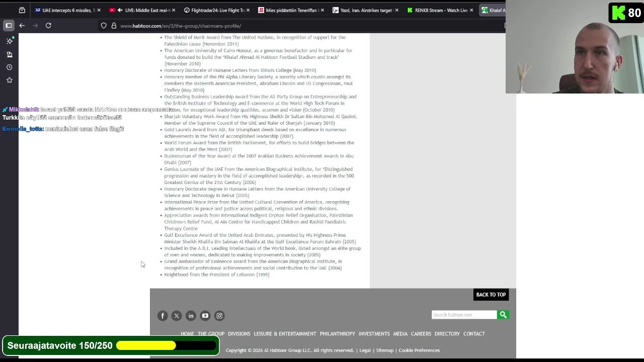Close the Yazd, Iran Airstrikes tab
The height and width of the screenshot is (362, 644).
[x=396, y=10]
